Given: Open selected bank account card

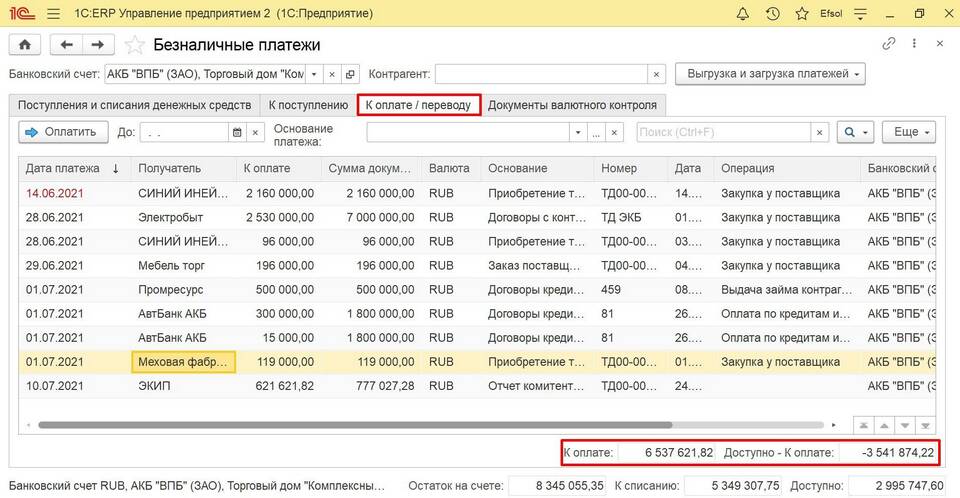Looking at the screenshot, I should point(350,74).
